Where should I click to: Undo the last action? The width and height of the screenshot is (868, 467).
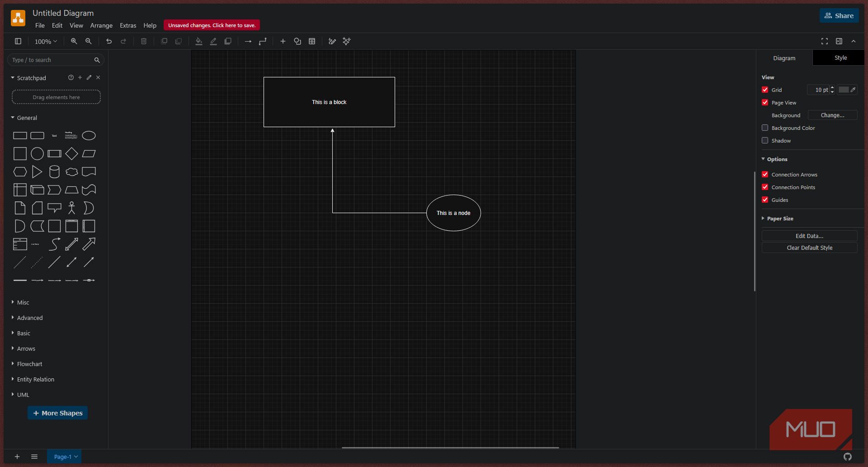click(109, 41)
